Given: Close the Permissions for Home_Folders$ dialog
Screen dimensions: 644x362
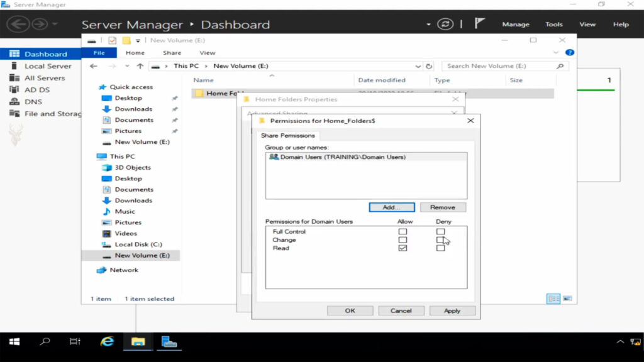Looking at the screenshot, I should [470, 121].
